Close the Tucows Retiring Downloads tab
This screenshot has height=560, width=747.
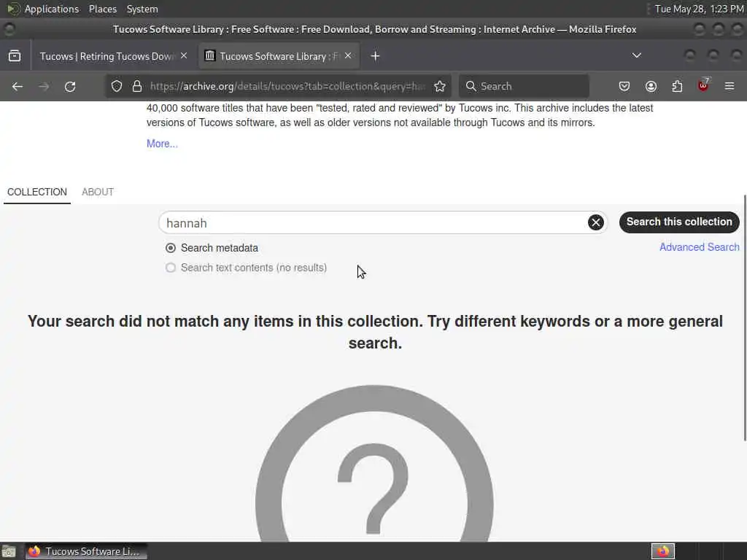coord(184,55)
